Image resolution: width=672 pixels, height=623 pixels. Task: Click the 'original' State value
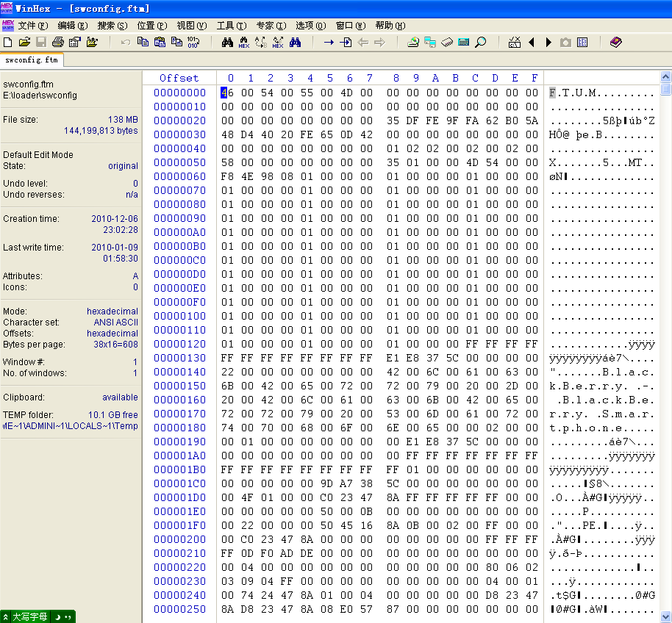coord(123,166)
